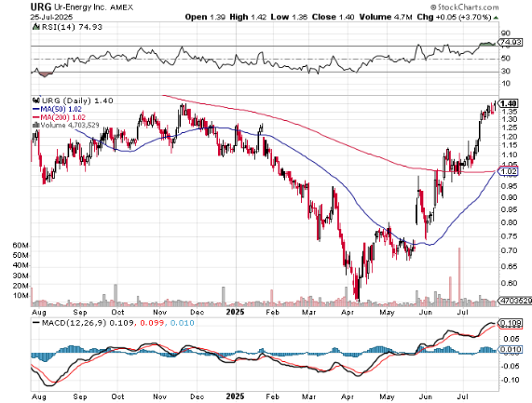
Task: Click the 0.010 histogram tag on MACD axis
Action: (510, 349)
